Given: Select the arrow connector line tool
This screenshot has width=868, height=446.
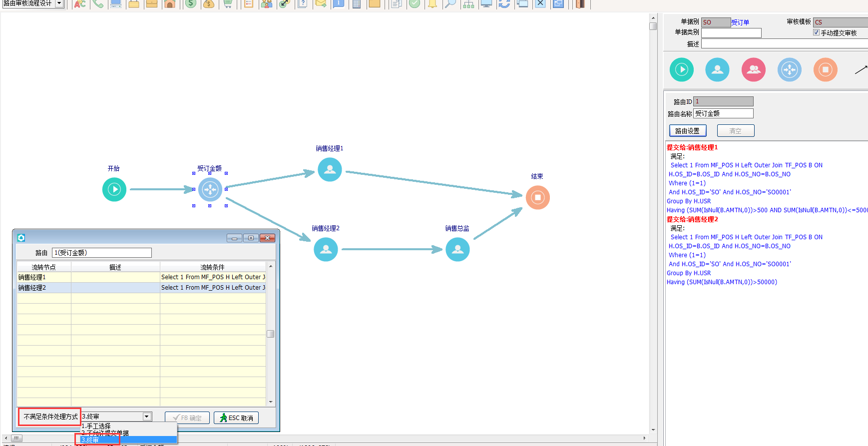Looking at the screenshot, I should 861,70.
